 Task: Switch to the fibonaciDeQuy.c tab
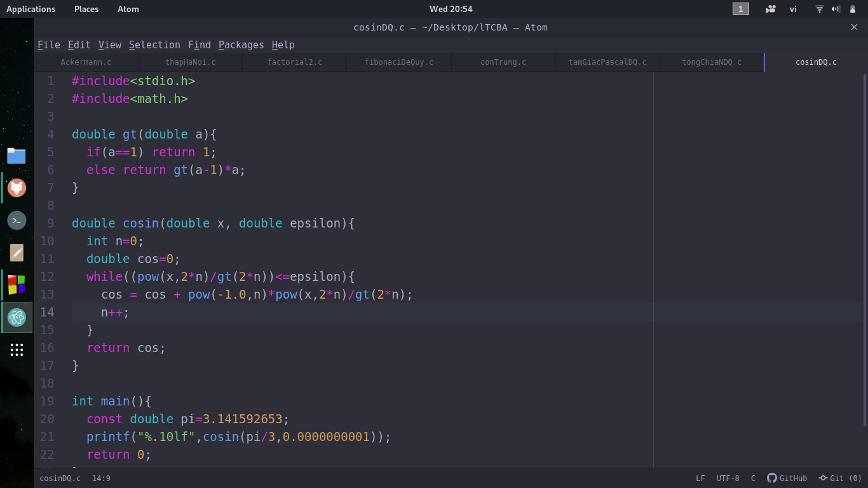click(x=399, y=62)
